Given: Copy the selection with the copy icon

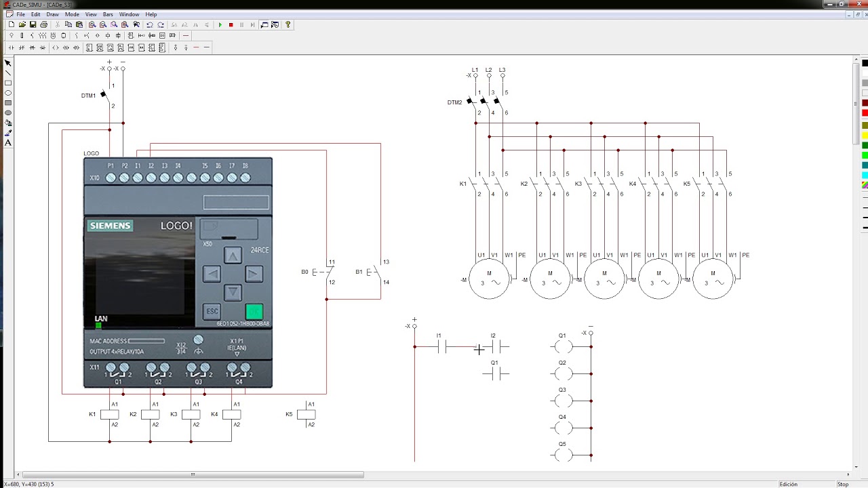Looking at the screenshot, I should coord(68,24).
